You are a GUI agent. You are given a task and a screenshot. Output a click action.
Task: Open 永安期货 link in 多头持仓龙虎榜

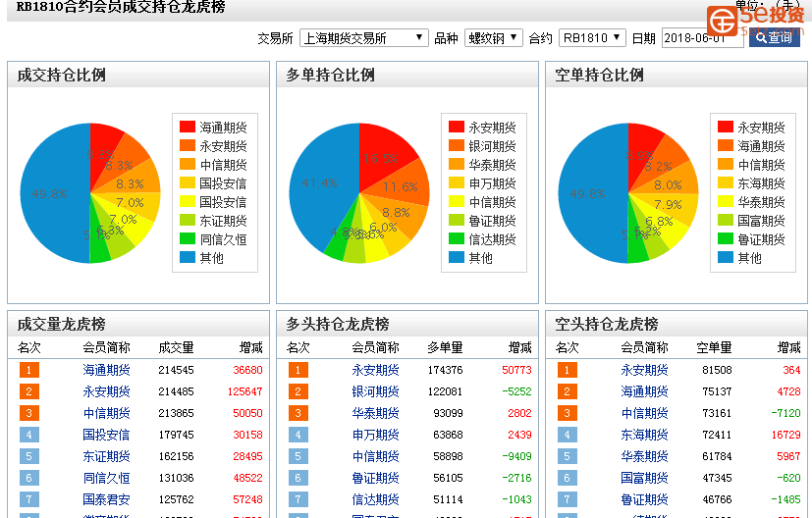[x=375, y=370]
